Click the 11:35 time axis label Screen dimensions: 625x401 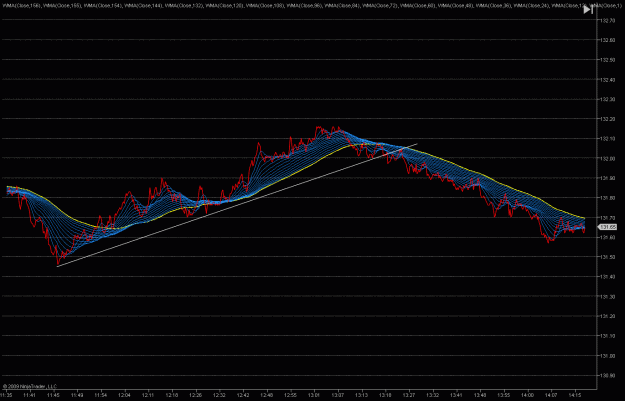[6, 395]
